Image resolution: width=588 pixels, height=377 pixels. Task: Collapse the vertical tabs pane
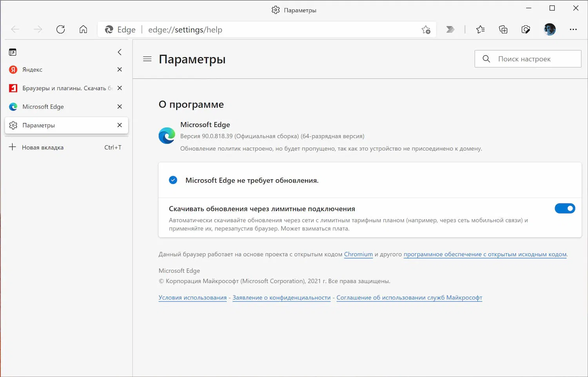coord(120,52)
